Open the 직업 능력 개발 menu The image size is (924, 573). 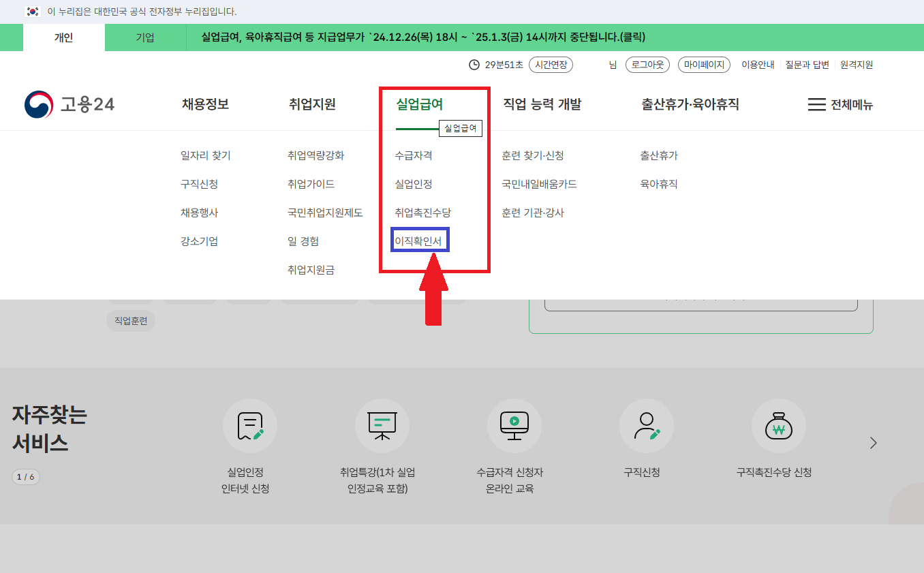540,104
